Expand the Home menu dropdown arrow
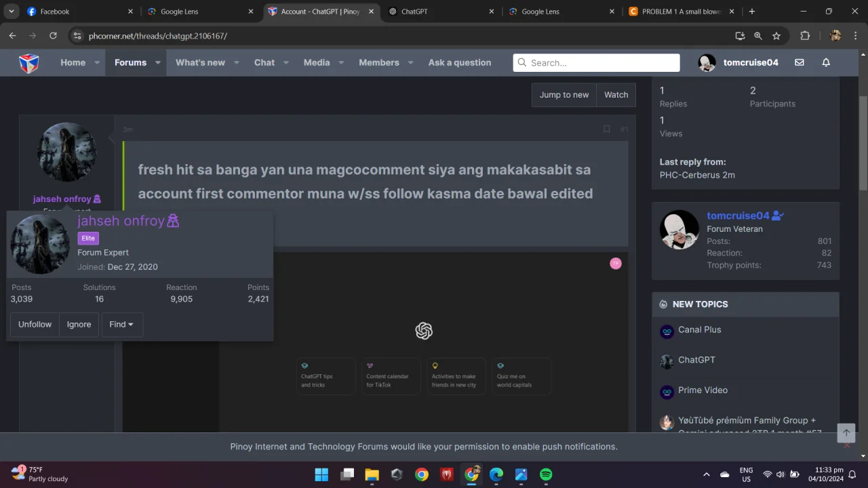The width and height of the screenshot is (868, 488). 97,62
